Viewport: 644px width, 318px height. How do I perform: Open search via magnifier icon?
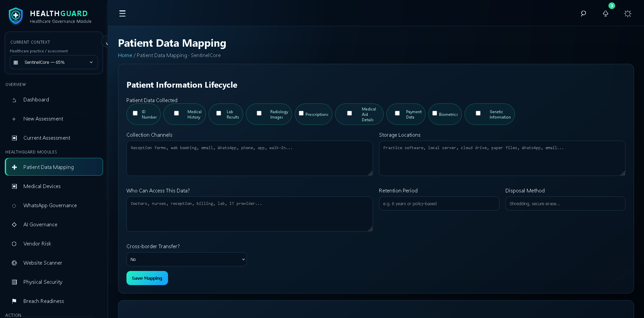pos(583,13)
